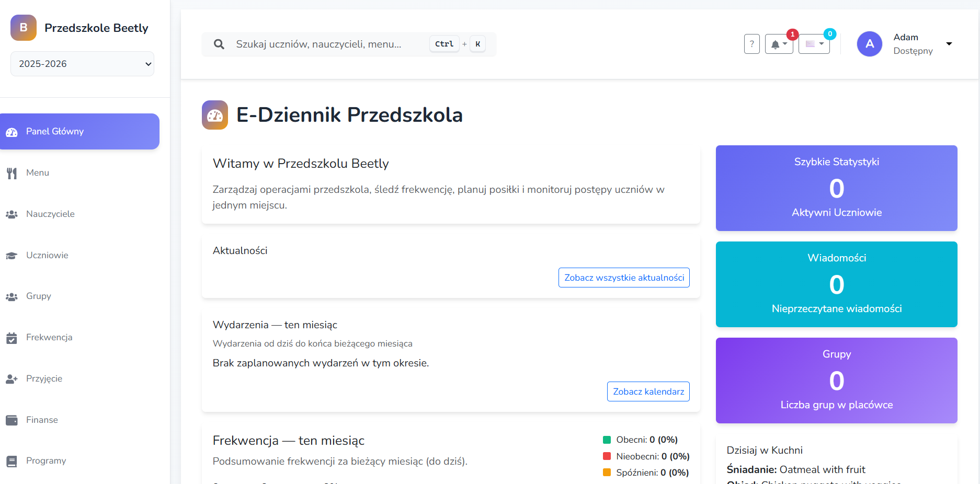Click the Menu fork and knife icon
The width and height of the screenshot is (980, 484).
click(x=12, y=173)
